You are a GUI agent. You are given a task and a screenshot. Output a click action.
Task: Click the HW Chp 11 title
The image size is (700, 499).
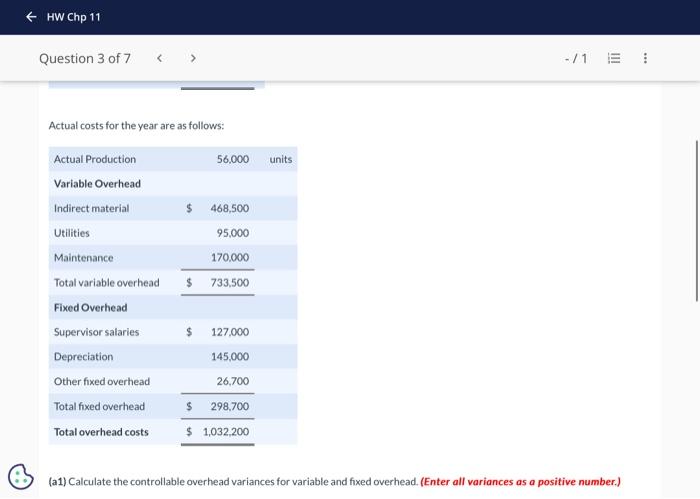[74, 17]
